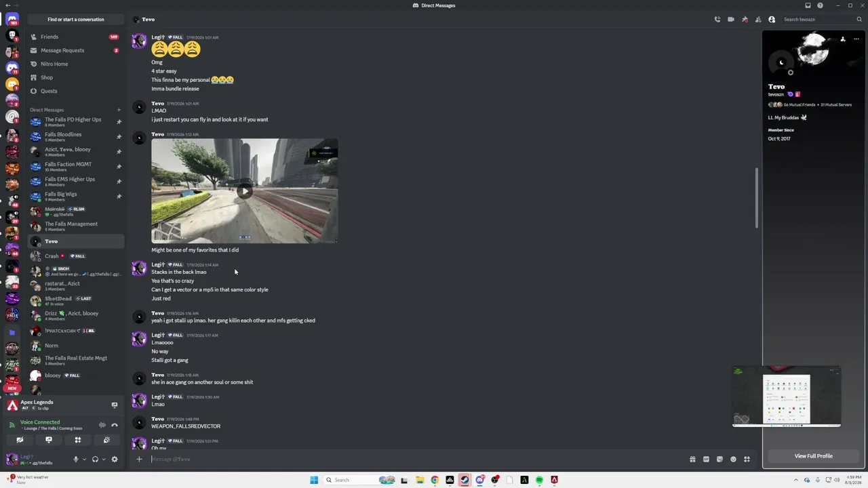Start a video call with Tevo
868x488 pixels.
coord(731,20)
